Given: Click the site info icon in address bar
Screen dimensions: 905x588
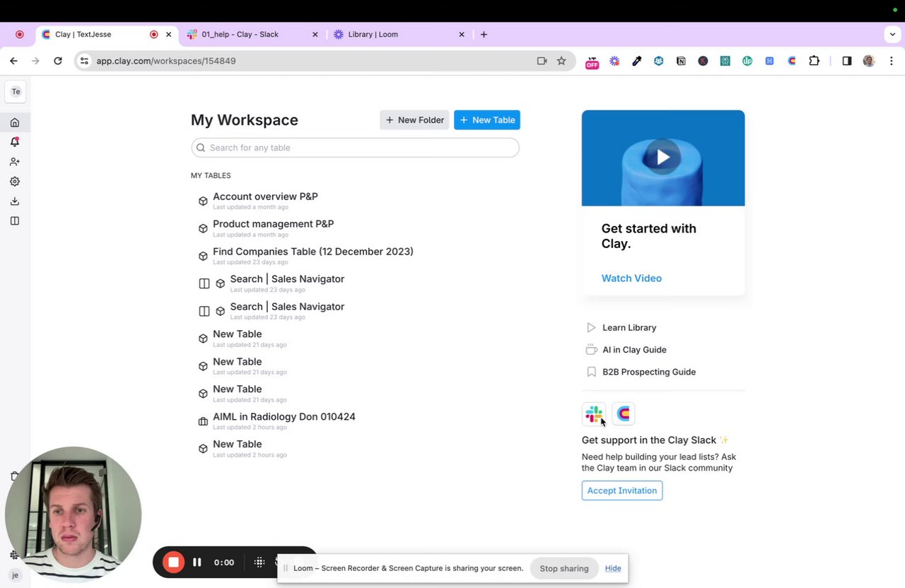Looking at the screenshot, I should click(x=84, y=61).
